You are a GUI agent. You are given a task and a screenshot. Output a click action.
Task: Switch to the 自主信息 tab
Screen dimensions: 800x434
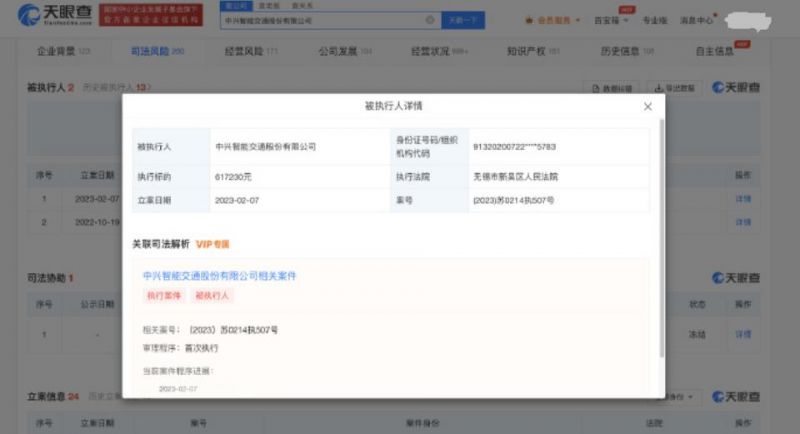point(714,51)
